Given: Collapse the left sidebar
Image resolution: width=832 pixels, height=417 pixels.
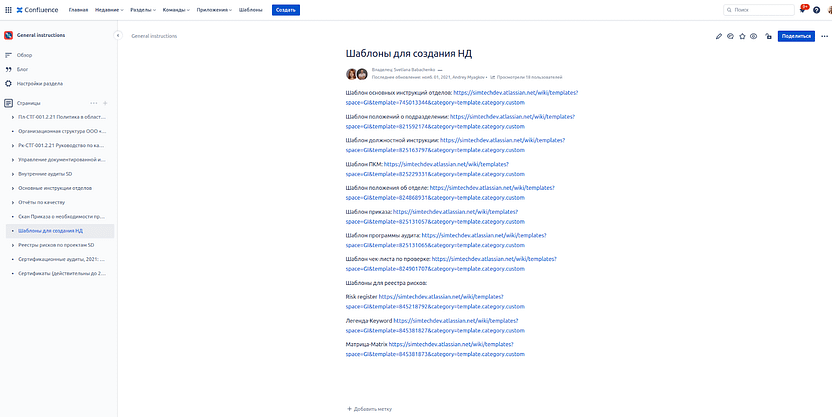Looking at the screenshot, I should [118, 35].
